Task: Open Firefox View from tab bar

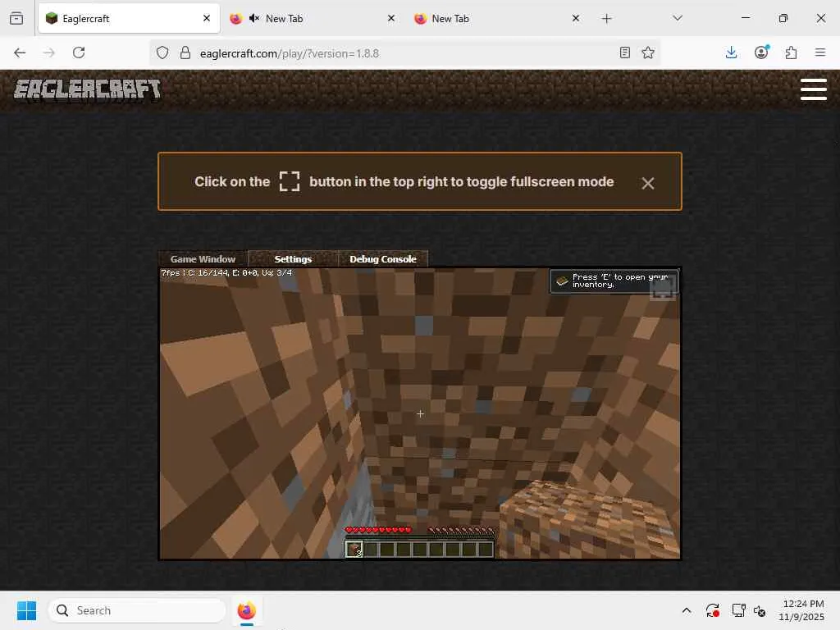Action: [x=16, y=18]
